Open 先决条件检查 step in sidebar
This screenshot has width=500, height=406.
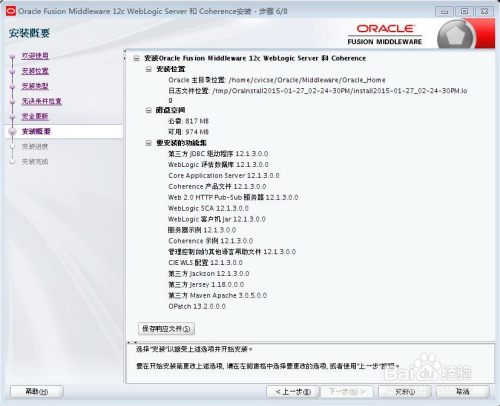pos(42,101)
